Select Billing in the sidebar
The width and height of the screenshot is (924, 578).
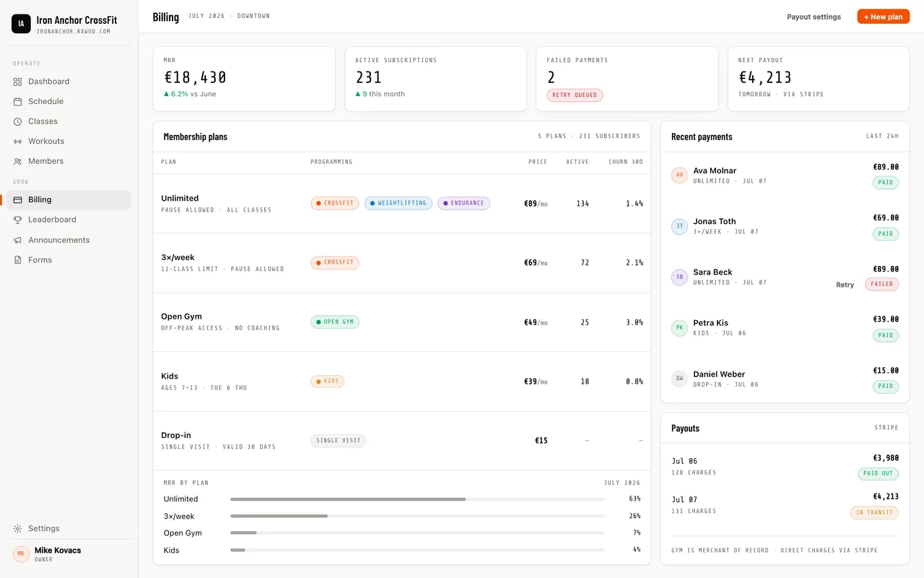coord(69,200)
